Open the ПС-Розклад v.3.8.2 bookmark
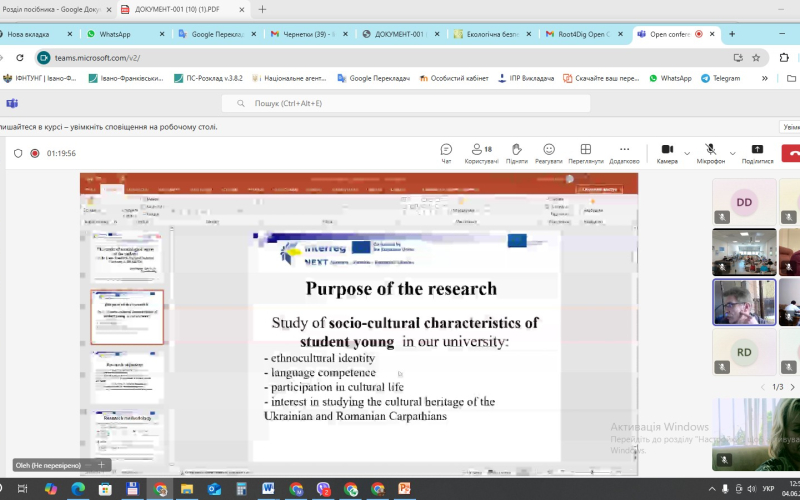 point(208,78)
